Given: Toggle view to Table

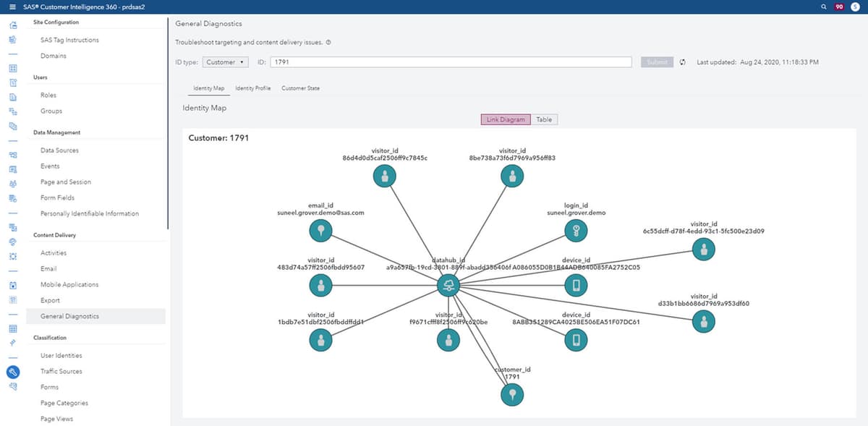Looking at the screenshot, I should [544, 119].
